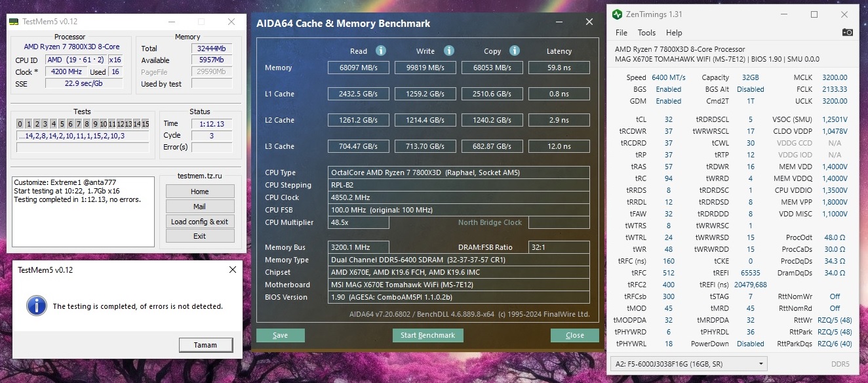Open the Tools menu in ZenTimings
The width and height of the screenshot is (868, 383).
tap(646, 33)
